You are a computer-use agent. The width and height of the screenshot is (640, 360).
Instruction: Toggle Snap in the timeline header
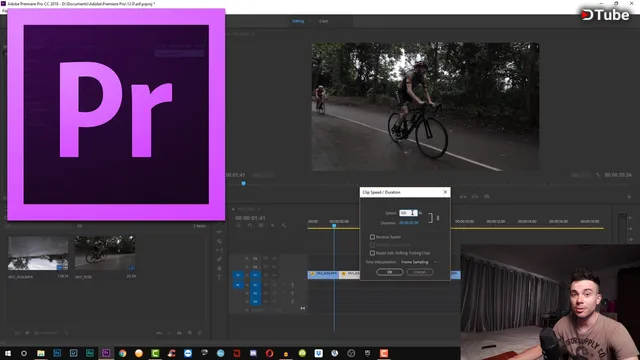[x=250, y=225]
